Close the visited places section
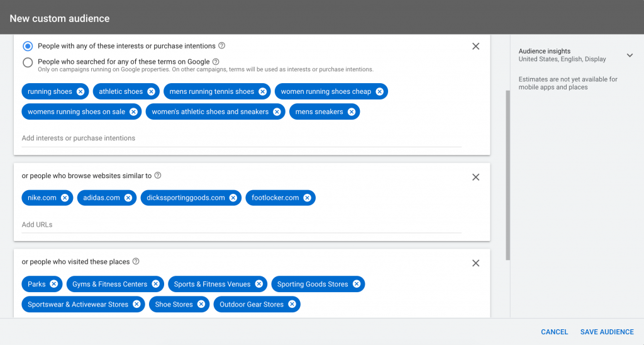The height and width of the screenshot is (345, 644). [475, 263]
